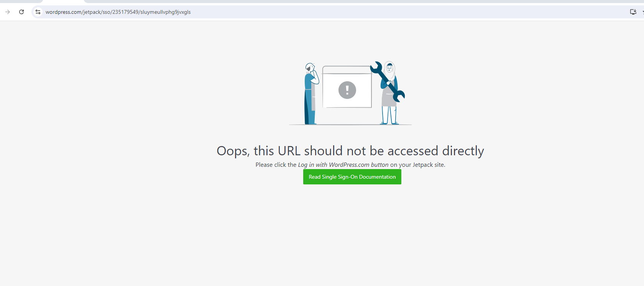This screenshot has height=286, width=644.
Task: Click the 'Oops, this URL' heading
Action: tap(350, 151)
